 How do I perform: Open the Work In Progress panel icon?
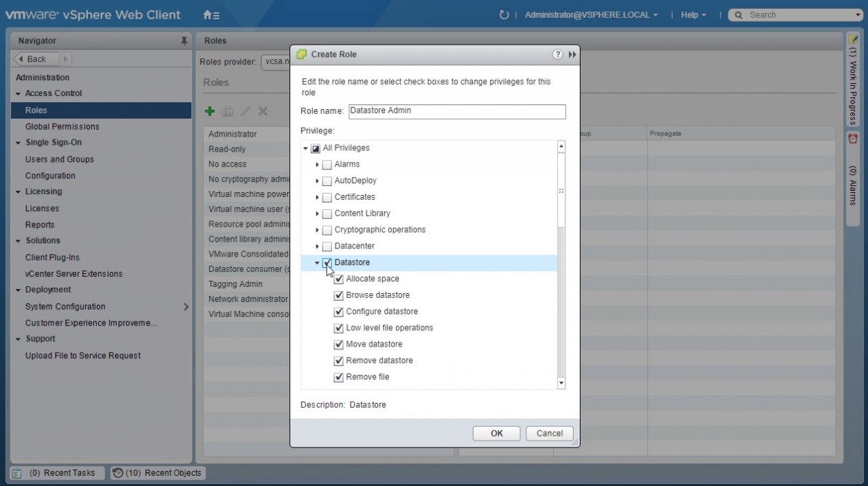coord(853,41)
